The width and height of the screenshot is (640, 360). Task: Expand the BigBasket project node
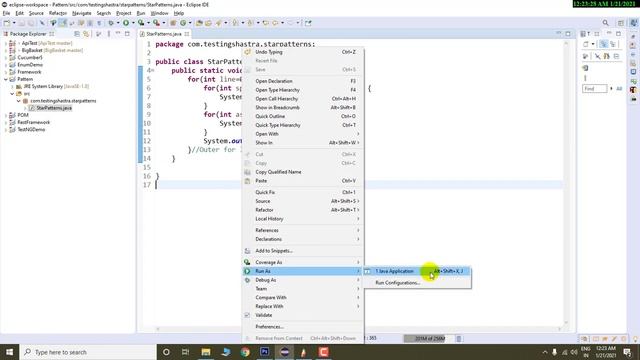click(x=6, y=51)
